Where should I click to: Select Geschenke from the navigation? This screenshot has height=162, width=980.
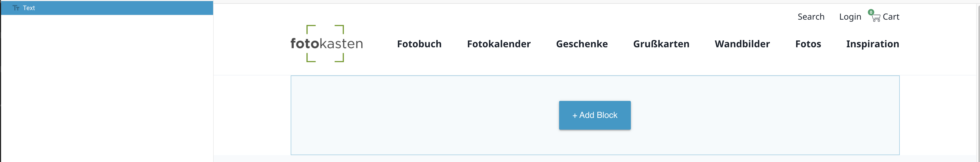(x=582, y=44)
